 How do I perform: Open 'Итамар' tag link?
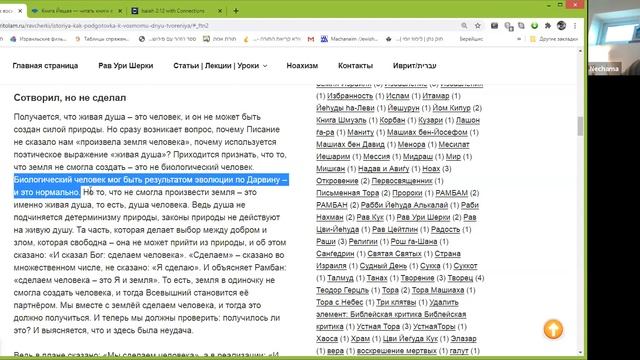coord(436,96)
